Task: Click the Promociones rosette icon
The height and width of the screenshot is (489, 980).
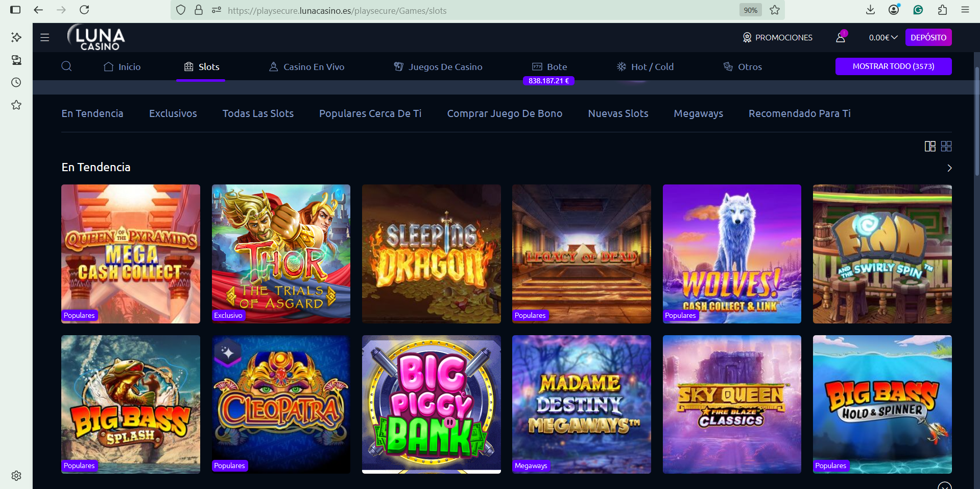Action: [747, 37]
